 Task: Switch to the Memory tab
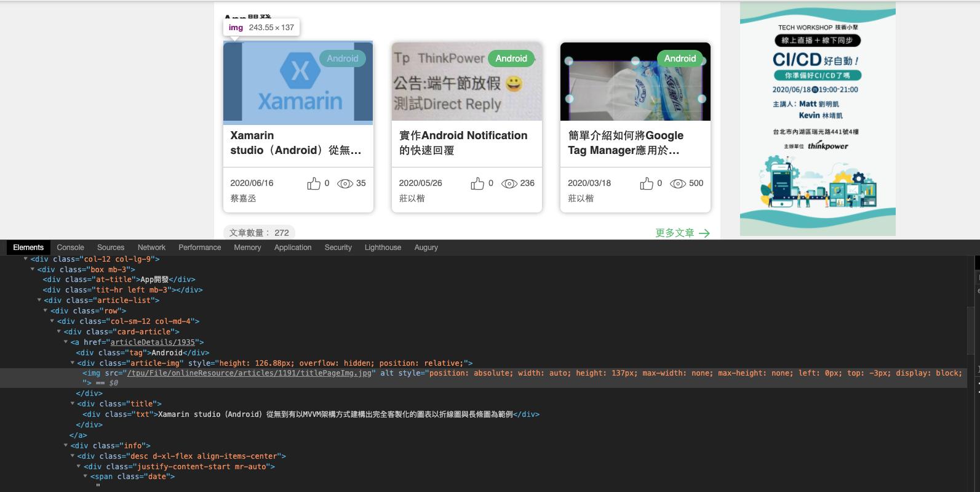[x=247, y=248]
